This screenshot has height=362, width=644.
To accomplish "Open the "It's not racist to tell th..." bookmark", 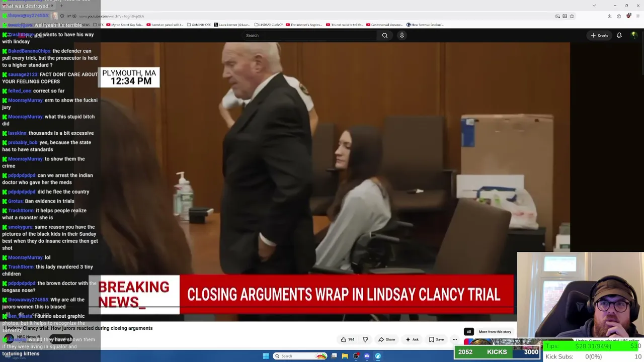I will pyautogui.click(x=345, y=25).
